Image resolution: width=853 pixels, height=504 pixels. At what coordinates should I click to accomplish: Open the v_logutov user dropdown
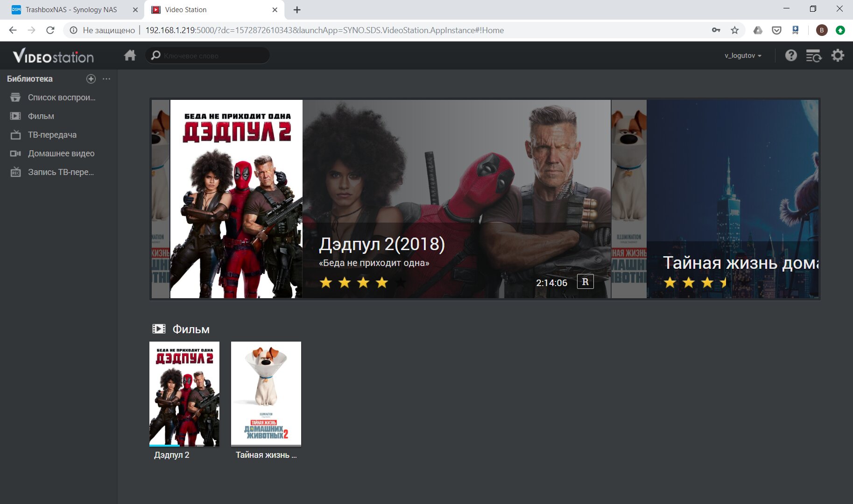pos(743,56)
